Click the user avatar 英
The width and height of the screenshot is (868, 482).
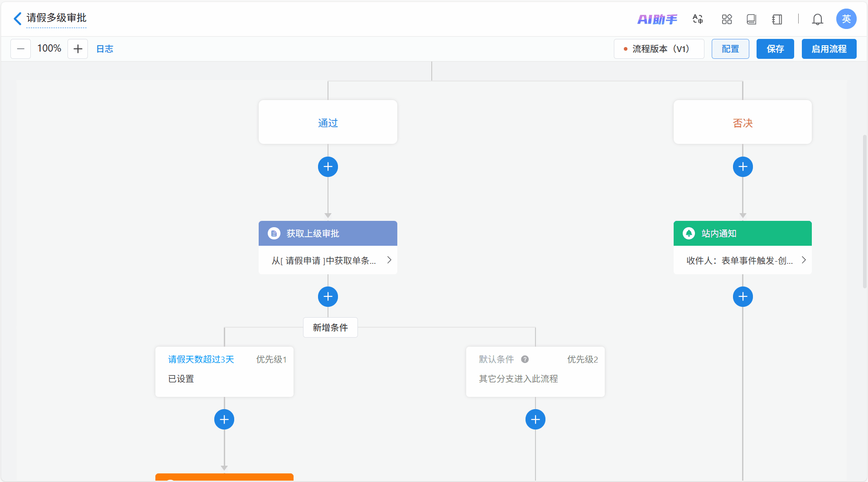(x=846, y=19)
